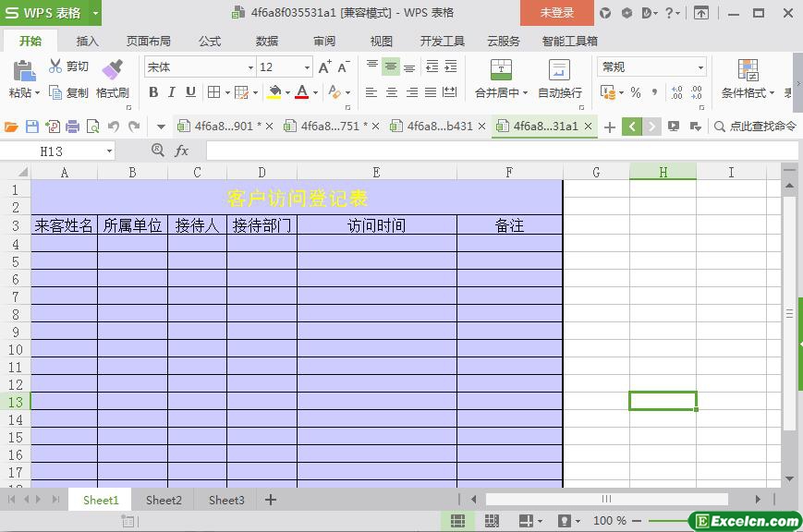
Task: Toggle center horizontal alignment
Action: coord(392,92)
